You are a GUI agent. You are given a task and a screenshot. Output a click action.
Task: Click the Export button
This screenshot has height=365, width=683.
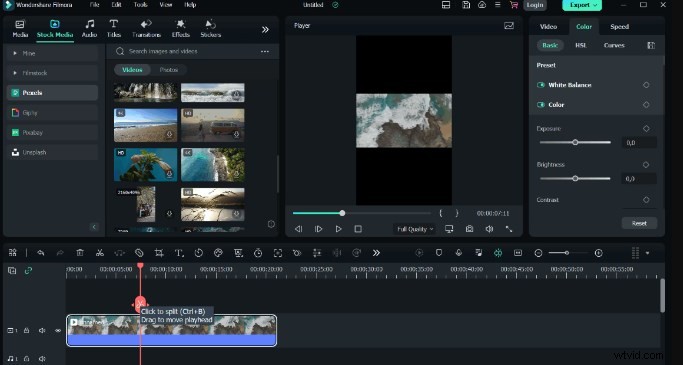(x=582, y=5)
